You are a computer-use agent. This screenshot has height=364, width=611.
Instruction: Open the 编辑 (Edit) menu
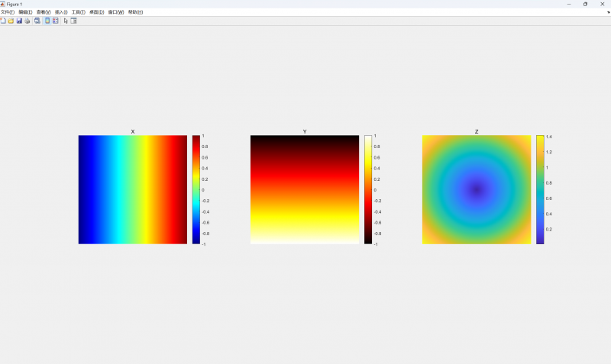coord(25,12)
